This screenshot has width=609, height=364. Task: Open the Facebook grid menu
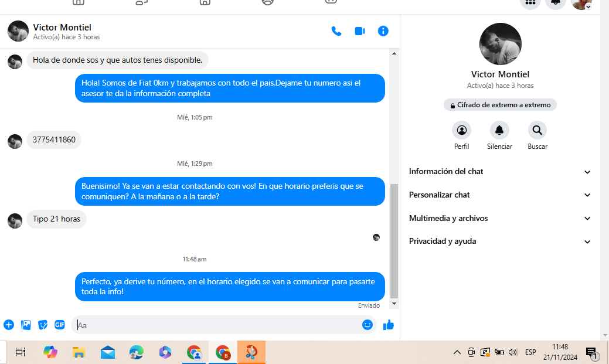[x=530, y=3]
